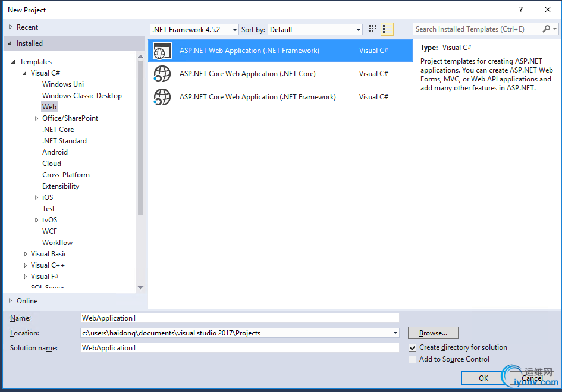The height and width of the screenshot is (392, 562).
Task: Select ASP.NET Web Application (.NET Framework) text
Action: [x=249, y=51]
